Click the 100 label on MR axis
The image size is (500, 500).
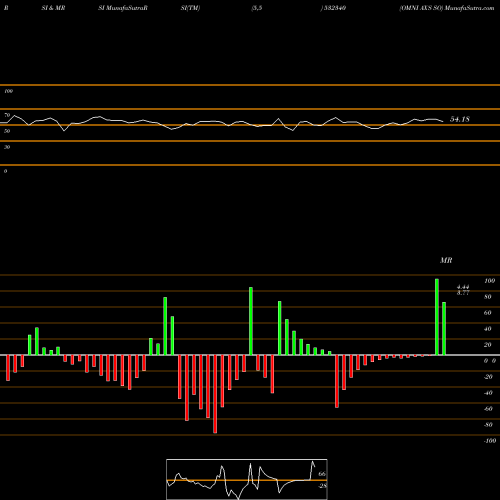pos(490,281)
